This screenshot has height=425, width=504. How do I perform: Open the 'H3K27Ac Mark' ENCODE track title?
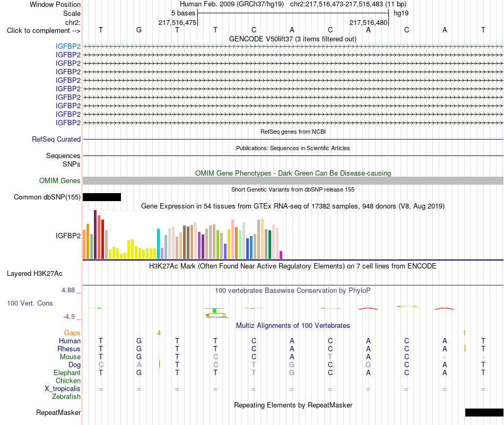coord(292,266)
